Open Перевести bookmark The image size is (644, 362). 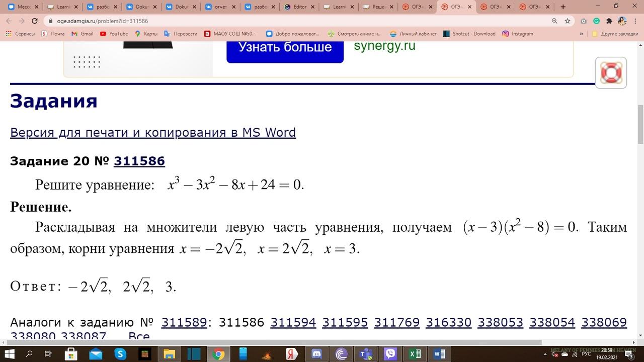tap(181, 34)
